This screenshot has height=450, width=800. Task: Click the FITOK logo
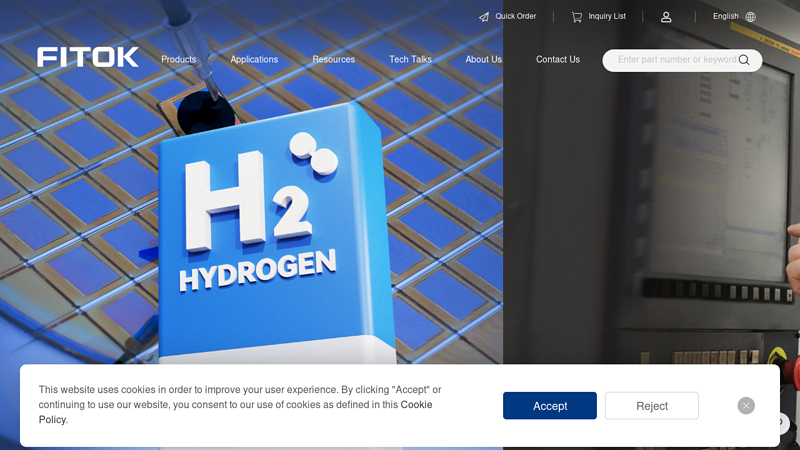(x=88, y=58)
